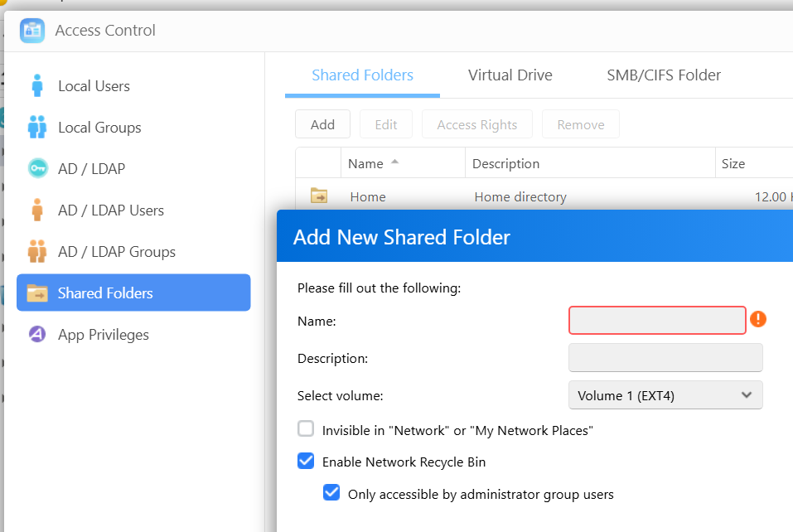Select the AD / LDAP Groups icon
The width and height of the screenshot is (793, 532).
coord(36,252)
